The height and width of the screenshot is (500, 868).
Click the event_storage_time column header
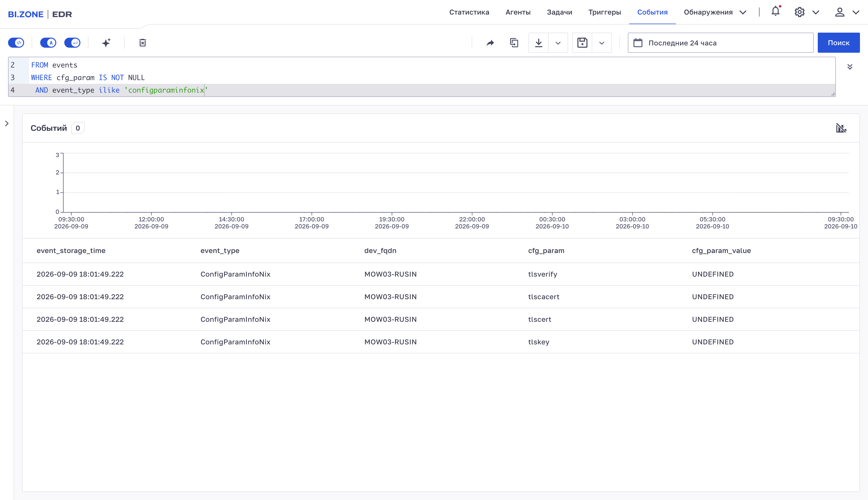tap(71, 250)
